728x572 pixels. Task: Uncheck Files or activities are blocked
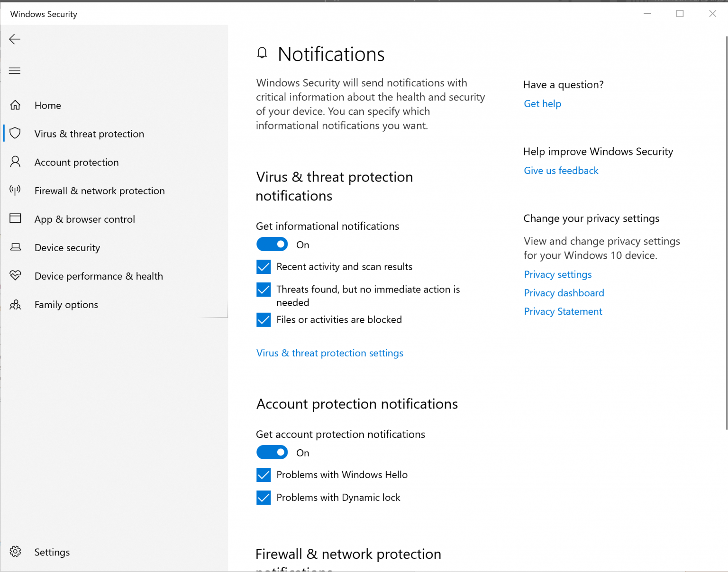(264, 320)
